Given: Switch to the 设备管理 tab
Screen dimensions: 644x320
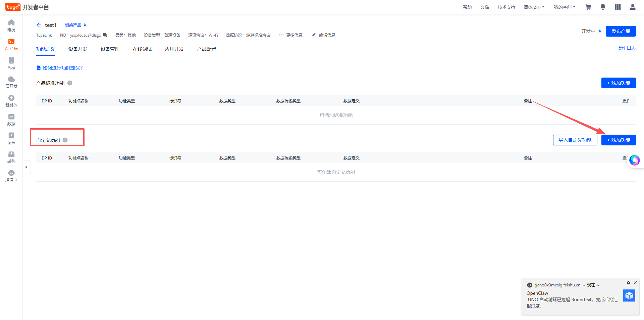Looking at the screenshot, I should 110,49.
